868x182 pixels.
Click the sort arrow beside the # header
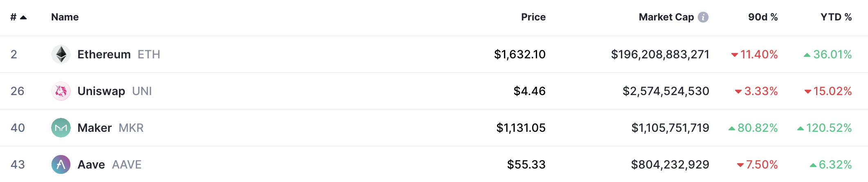(23, 18)
